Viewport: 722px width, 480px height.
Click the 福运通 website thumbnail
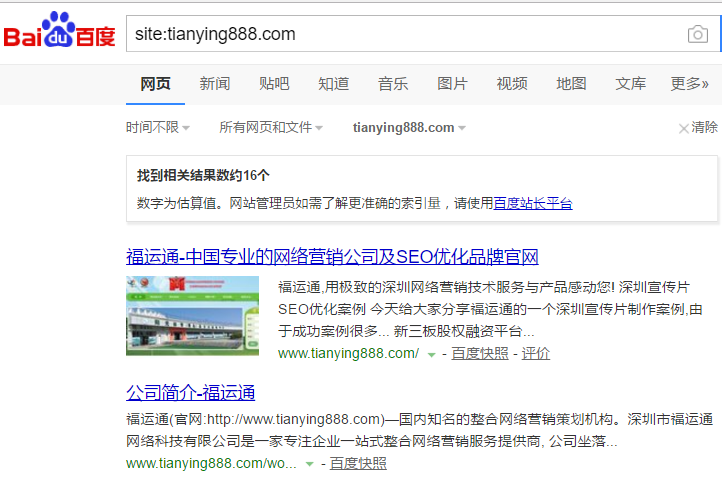192,316
